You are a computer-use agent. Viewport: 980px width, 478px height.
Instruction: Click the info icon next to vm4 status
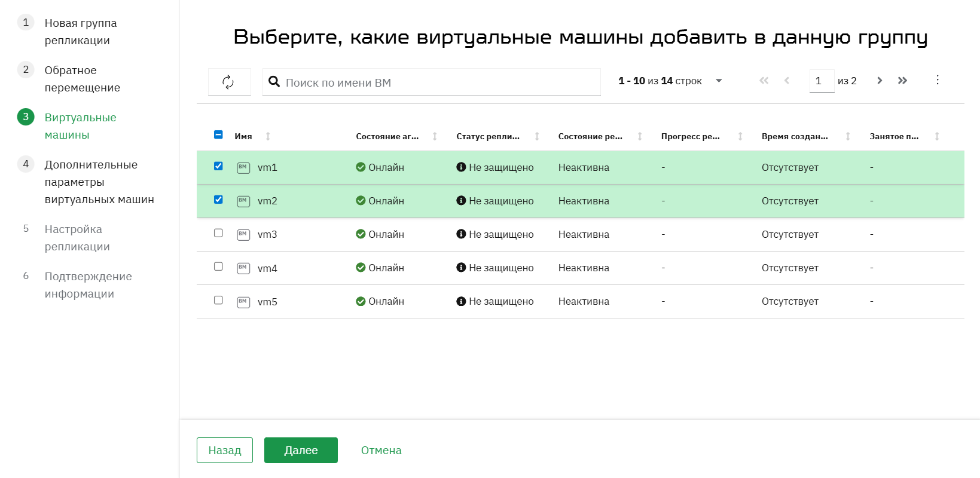coord(461,268)
